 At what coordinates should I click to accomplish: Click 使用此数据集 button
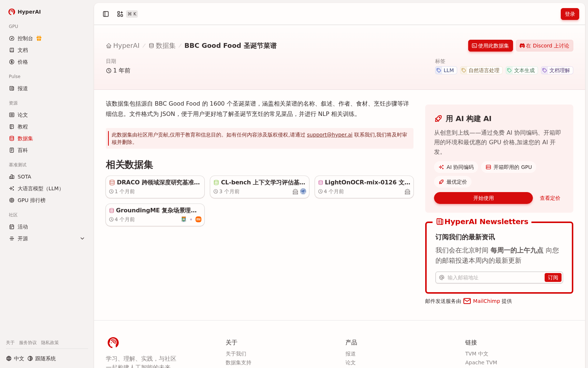(x=490, y=46)
